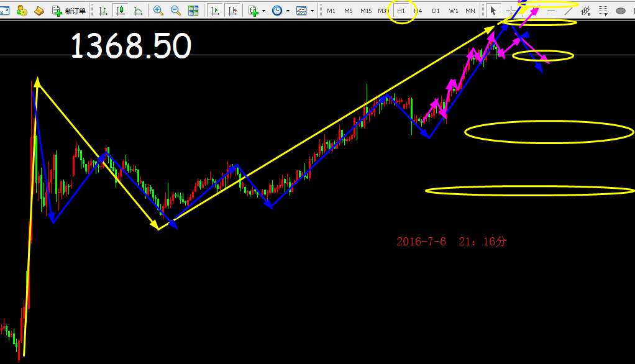Select the H1 timeframe
This screenshot has height=364, width=635.
(x=401, y=11)
